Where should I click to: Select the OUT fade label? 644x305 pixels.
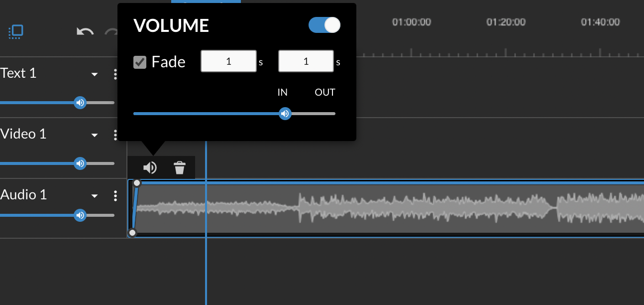(324, 92)
